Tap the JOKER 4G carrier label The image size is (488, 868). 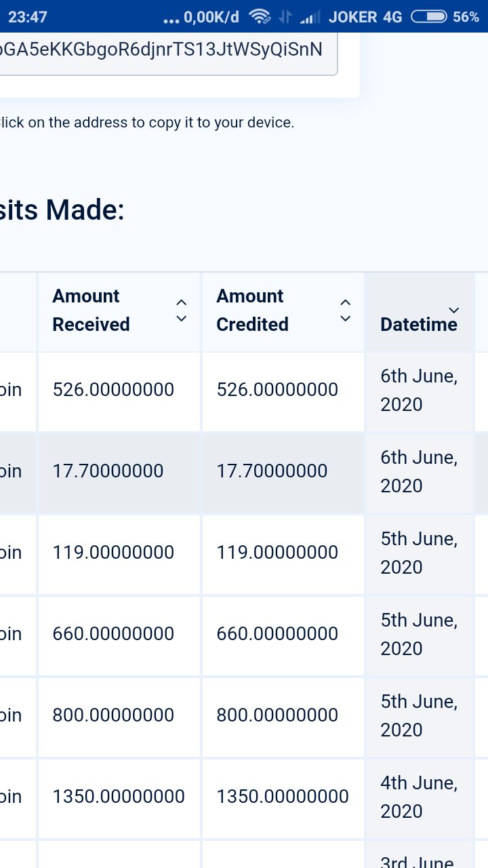[365, 18]
